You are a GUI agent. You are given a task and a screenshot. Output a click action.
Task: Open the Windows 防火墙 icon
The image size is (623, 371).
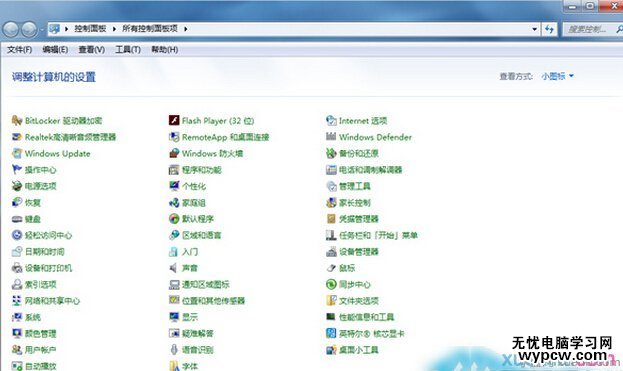[x=174, y=153]
